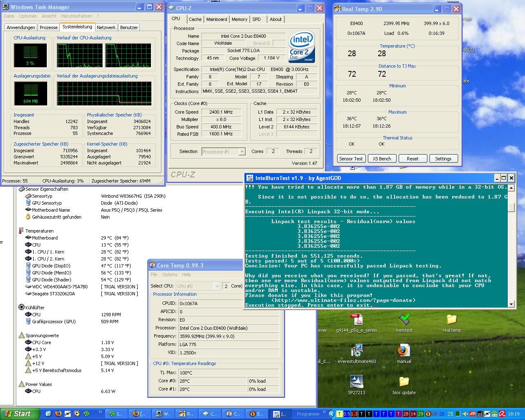Open the Optionen menu in Task-Manager
Screen dimensions: 525x420
point(28,16)
